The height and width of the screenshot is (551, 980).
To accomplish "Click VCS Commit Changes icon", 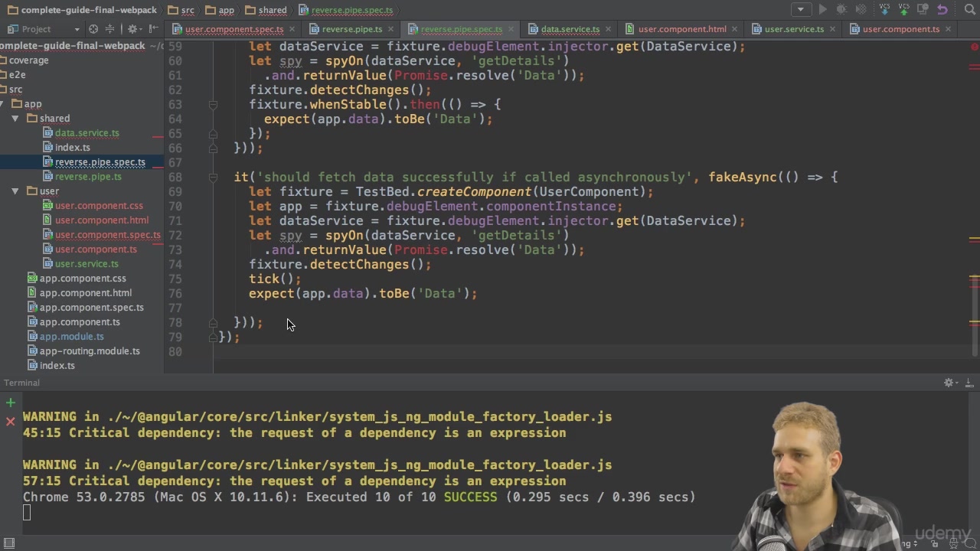I will [903, 10].
